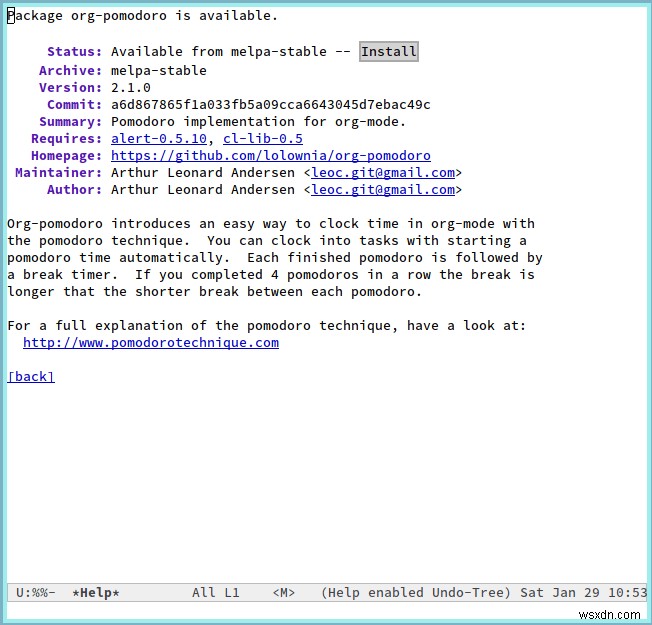Viewport: 652px width, 625px height.
Task: Open the pomodorotechnique.com link
Action: 151,343
